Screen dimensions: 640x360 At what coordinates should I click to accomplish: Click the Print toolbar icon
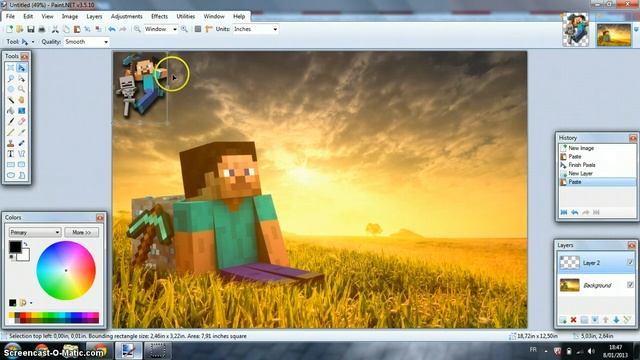(x=42, y=29)
